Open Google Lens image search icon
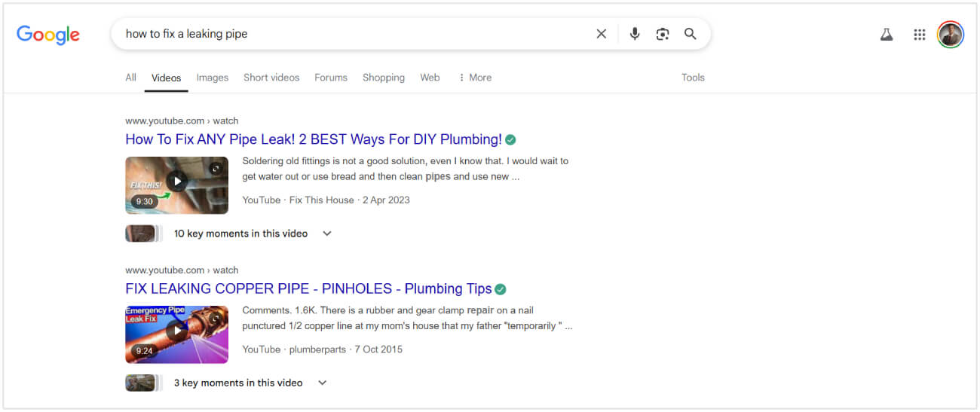Viewport: 980px width, 412px height. pos(663,34)
